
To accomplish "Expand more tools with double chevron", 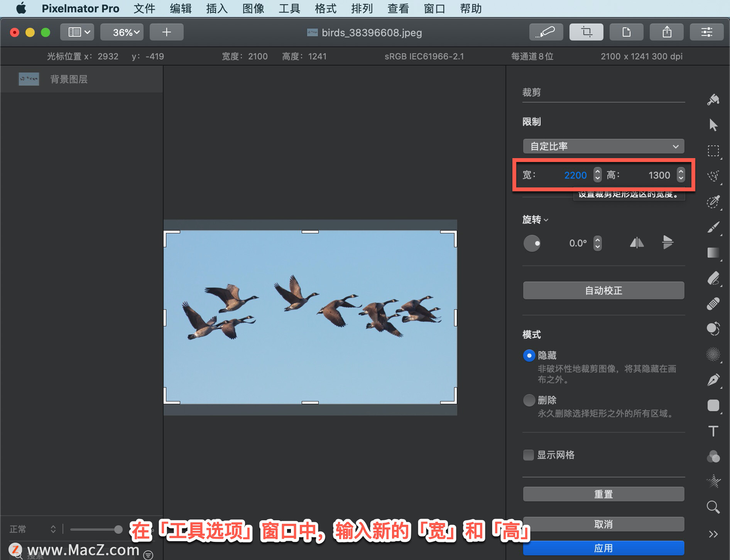I will 713,534.
